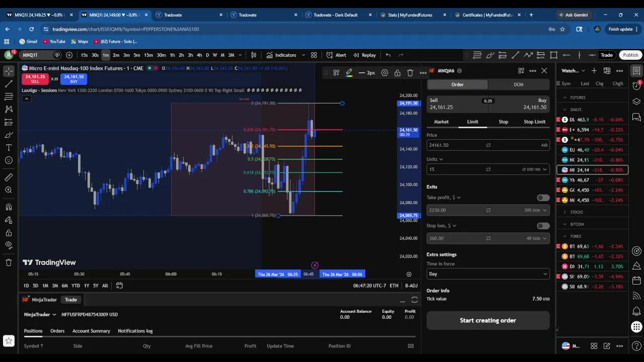The height and width of the screenshot is (362, 644).
Task: Remove objects with left sidebar trash icon
Action: click(x=9, y=262)
